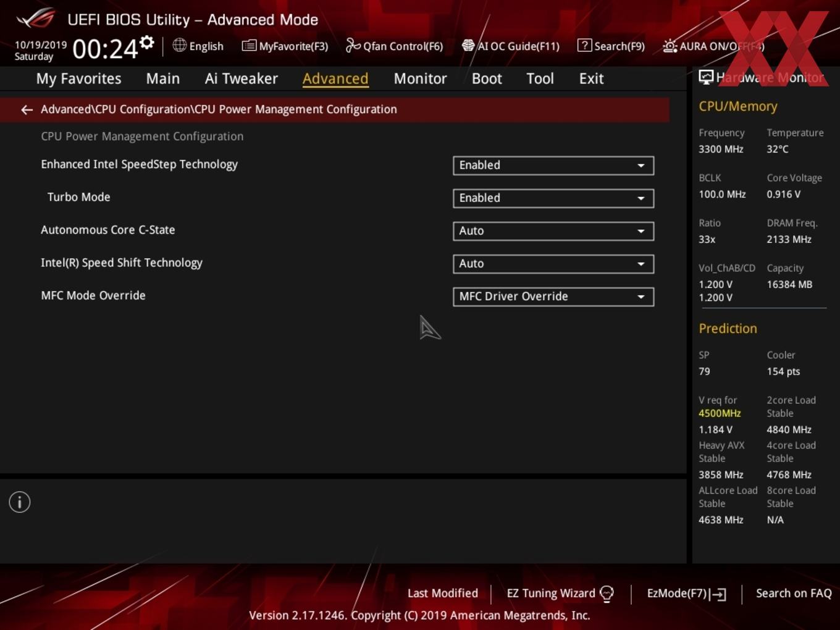The image size is (840, 630).
Task: Select Autonomous Core C-State label
Action: (x=108, y=230)
